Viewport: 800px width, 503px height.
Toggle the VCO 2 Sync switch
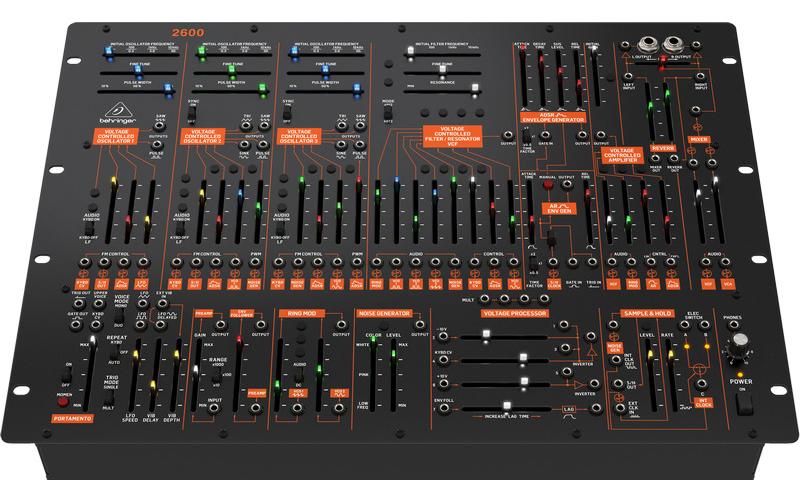coord(191,113)
